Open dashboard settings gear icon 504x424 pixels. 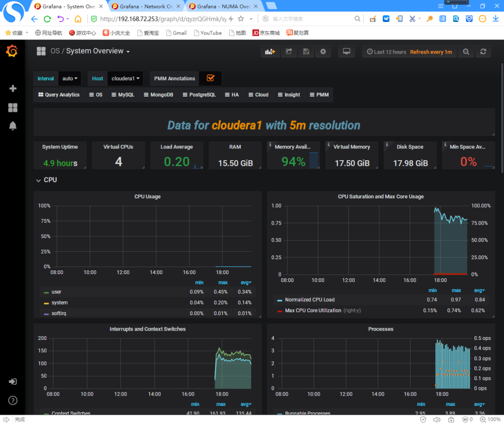(x=323, y=51)
